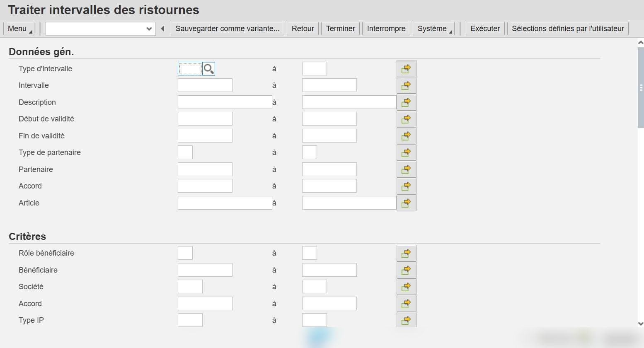Viewport: 644px width, 348px height.
Task: Click the Article from field
Action: pos(225,203)
